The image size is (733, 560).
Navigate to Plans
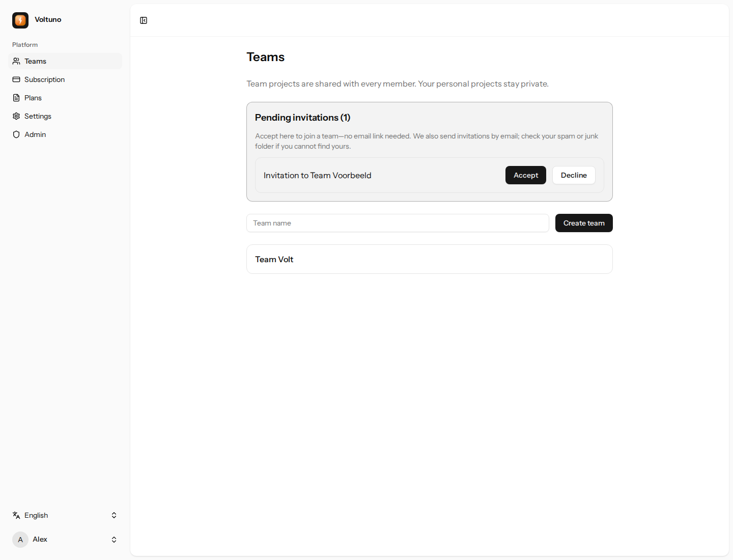pyautogui.click(x=65, y=98)
